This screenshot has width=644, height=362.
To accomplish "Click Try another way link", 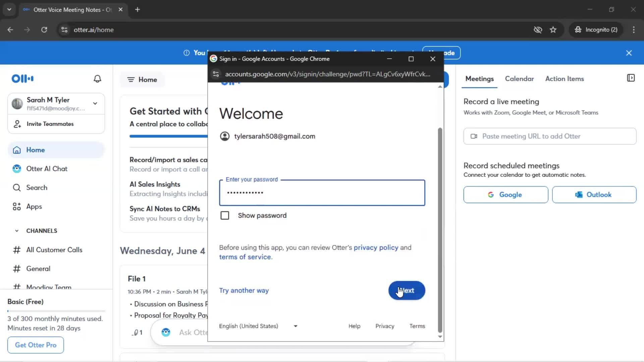I will tap(244, 291).
